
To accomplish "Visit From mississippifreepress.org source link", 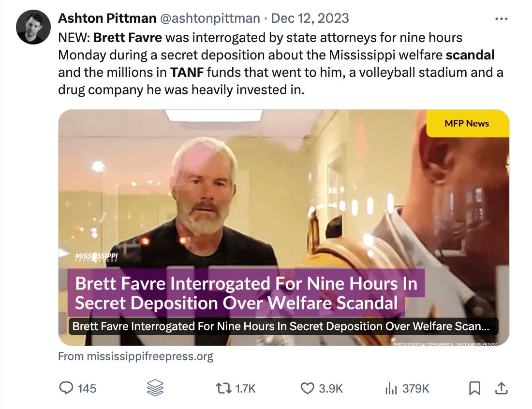I will [136, 356].
